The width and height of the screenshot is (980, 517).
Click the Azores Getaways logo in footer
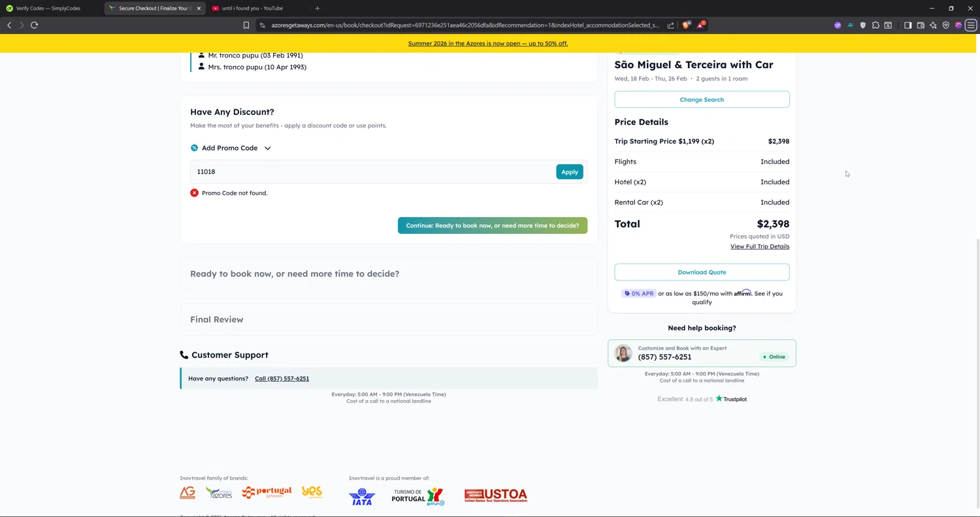pos(219,493)
